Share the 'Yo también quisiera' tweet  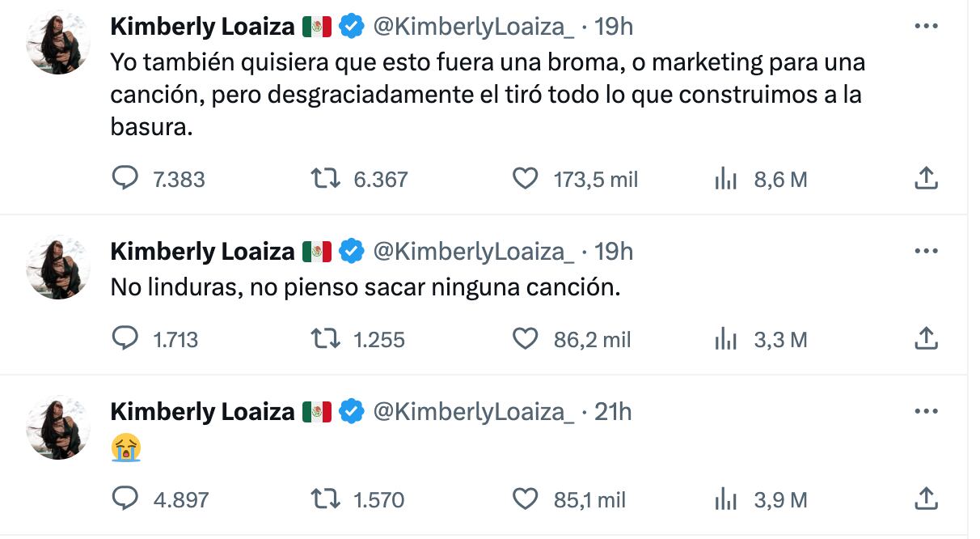(x=925, y=178)
